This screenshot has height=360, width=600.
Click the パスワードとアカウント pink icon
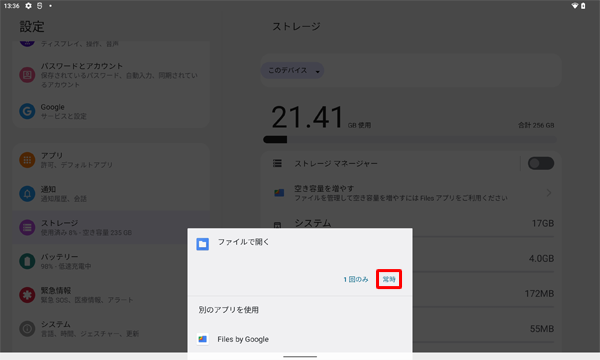(x=27, y=75)
